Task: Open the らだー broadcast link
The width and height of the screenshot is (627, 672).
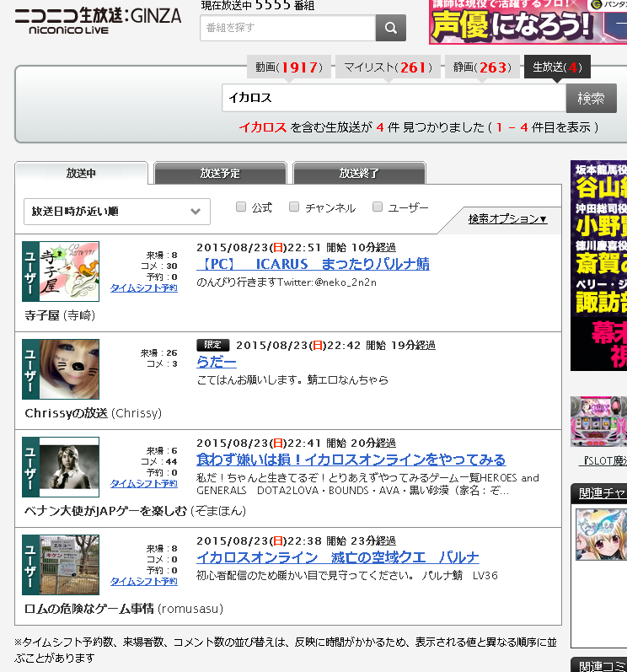Action: pos(217,363)
